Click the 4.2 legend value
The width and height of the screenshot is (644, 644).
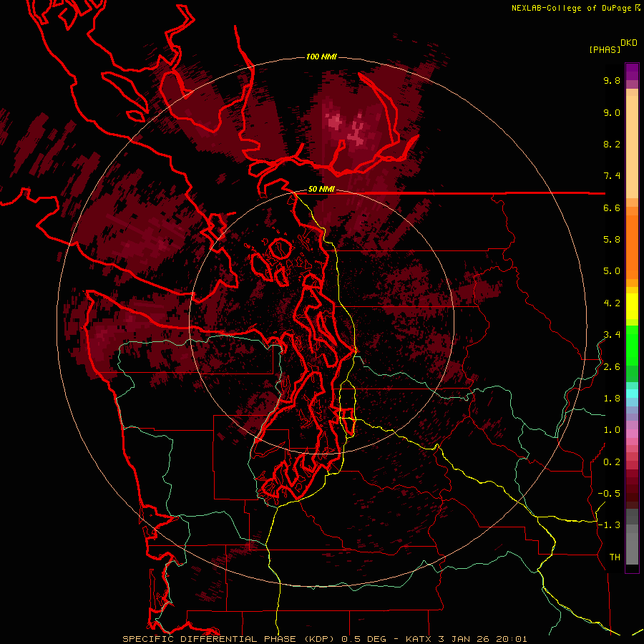click(x=612, y=303)
